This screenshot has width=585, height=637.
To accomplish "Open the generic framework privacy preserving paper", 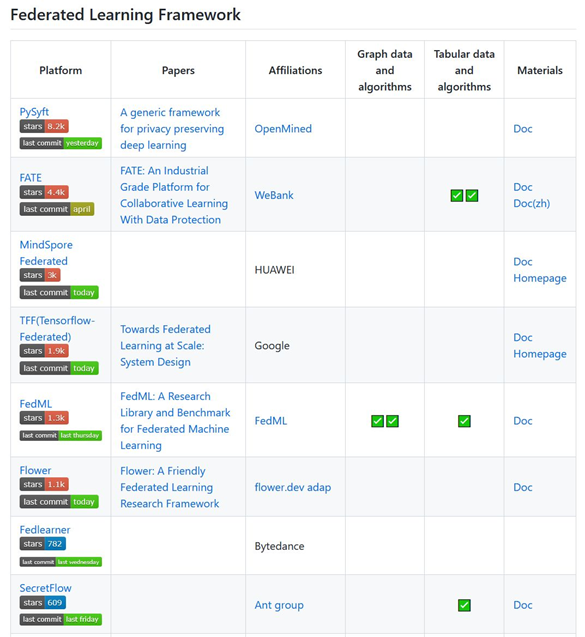I will tap(172, 128).
